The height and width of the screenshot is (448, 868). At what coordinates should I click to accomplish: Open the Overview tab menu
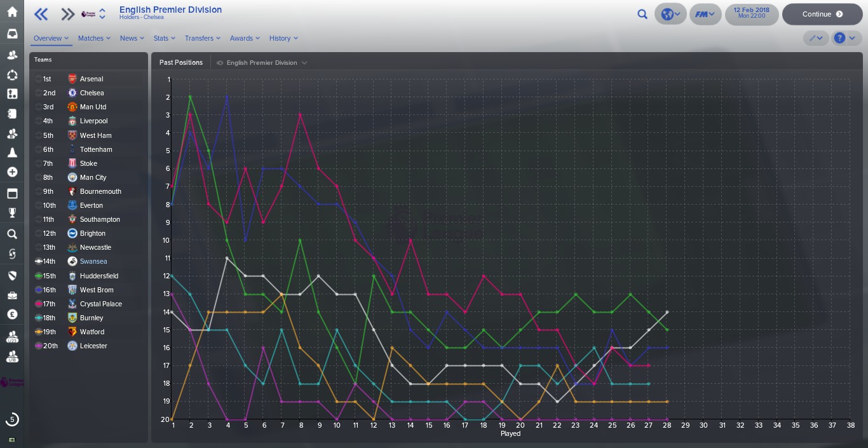tap(51, 38)
